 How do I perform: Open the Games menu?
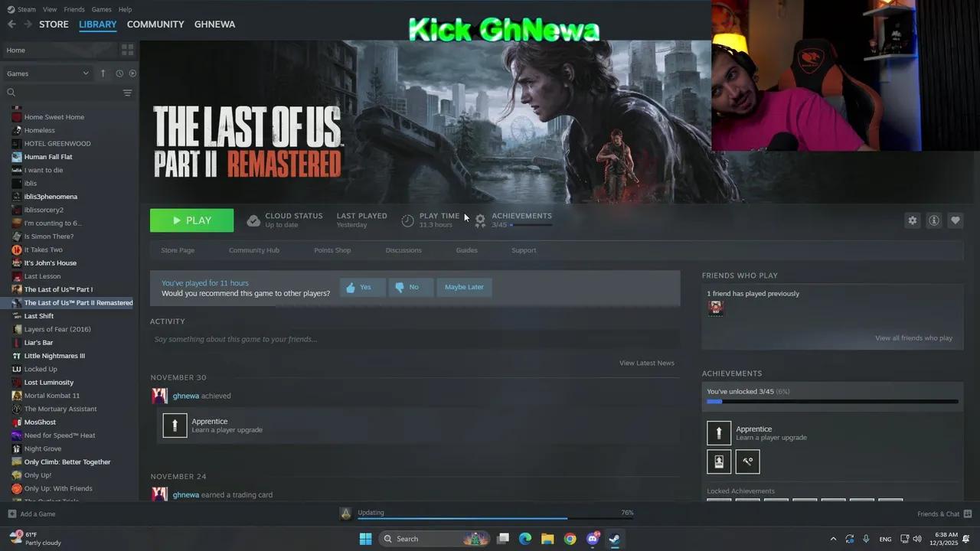[101, 9]
